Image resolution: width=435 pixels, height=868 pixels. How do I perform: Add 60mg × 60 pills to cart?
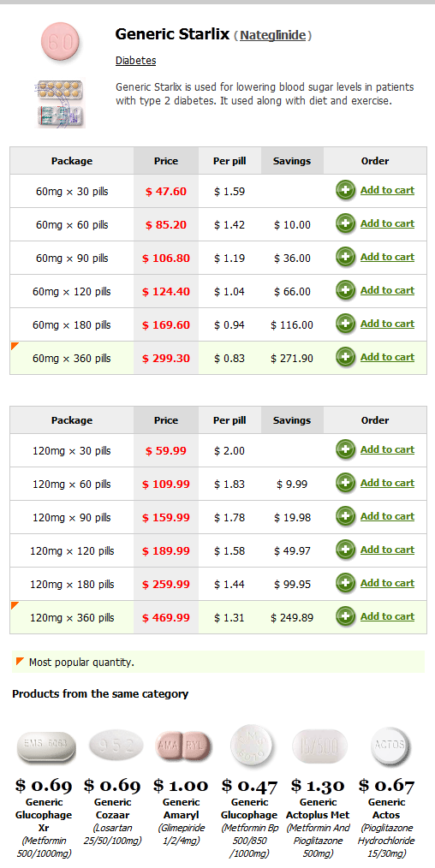(387, 223)
